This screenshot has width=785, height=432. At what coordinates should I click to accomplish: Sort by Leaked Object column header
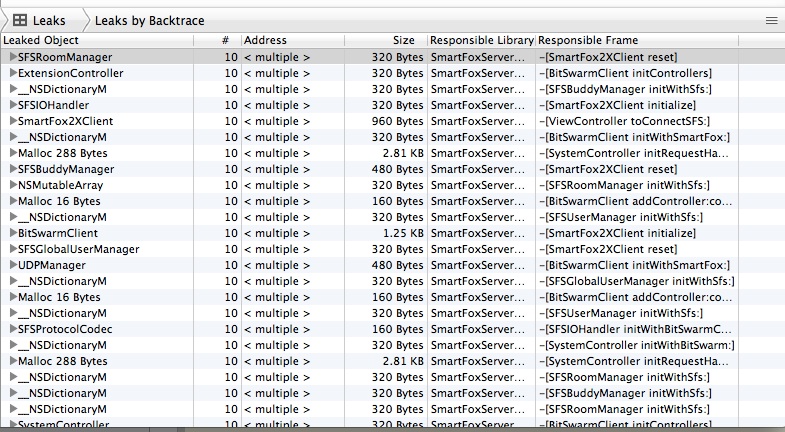tap(100, 40)
